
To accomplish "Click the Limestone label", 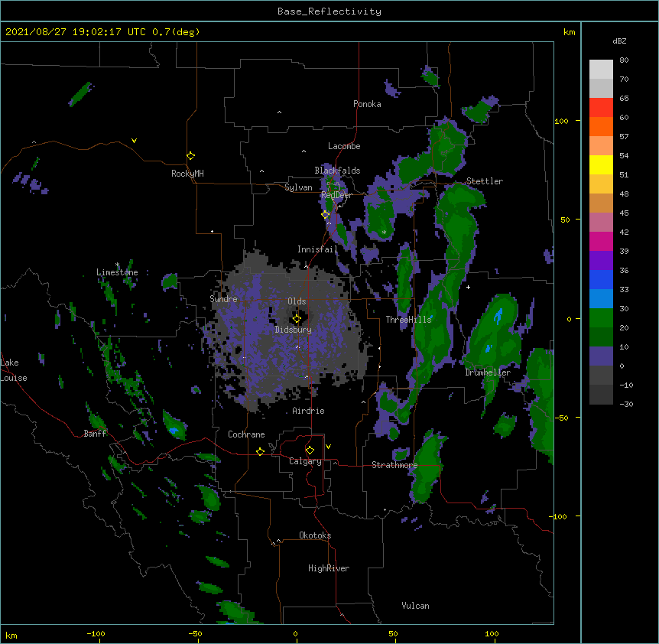I will [117, 272].
